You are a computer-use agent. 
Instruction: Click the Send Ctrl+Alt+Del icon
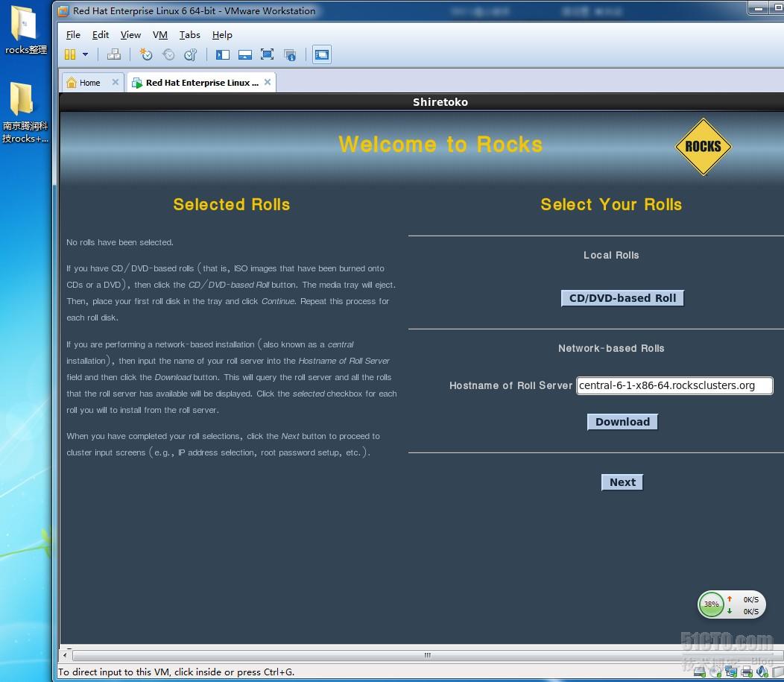coord(114,54)
